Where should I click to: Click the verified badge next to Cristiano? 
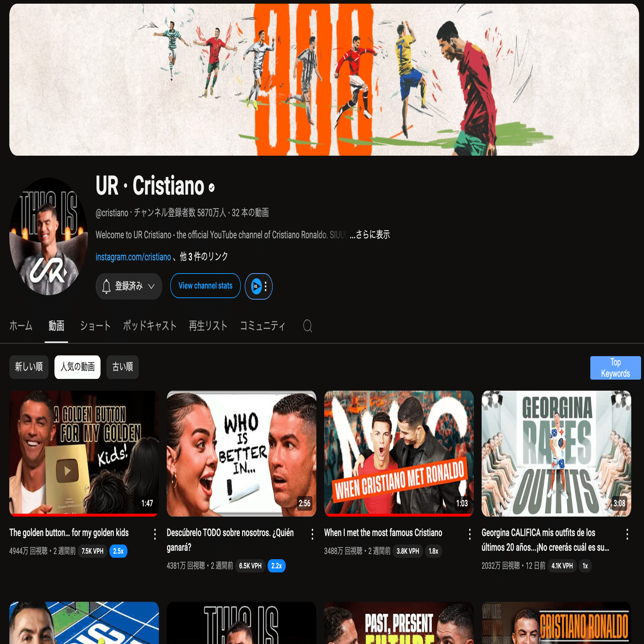coord(211,188)
